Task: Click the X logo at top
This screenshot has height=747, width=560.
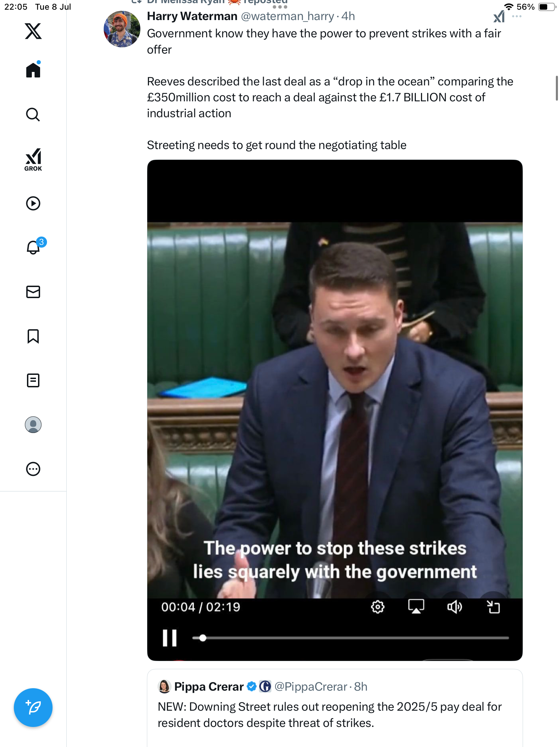Action: tap(33, 31)
